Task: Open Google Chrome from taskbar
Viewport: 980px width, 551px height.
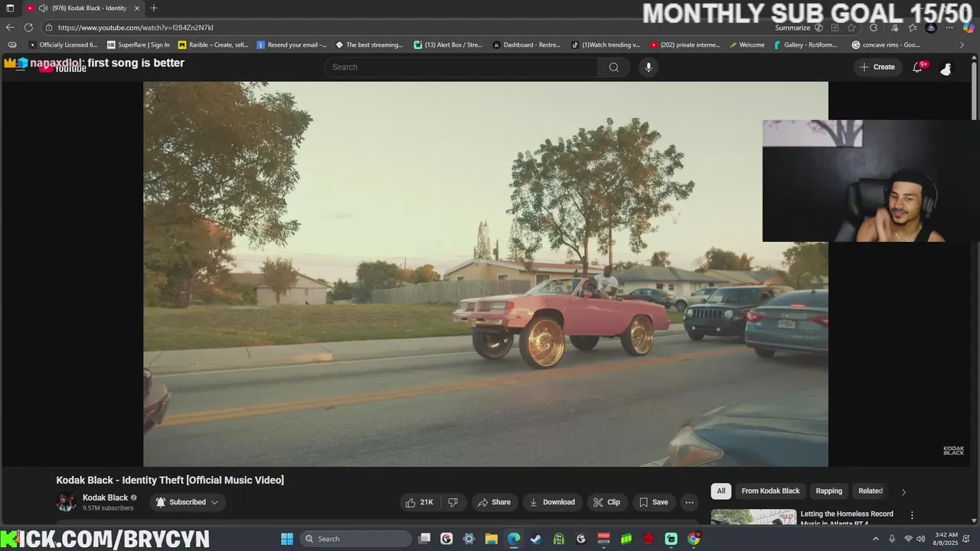Action: pos(693,539)
